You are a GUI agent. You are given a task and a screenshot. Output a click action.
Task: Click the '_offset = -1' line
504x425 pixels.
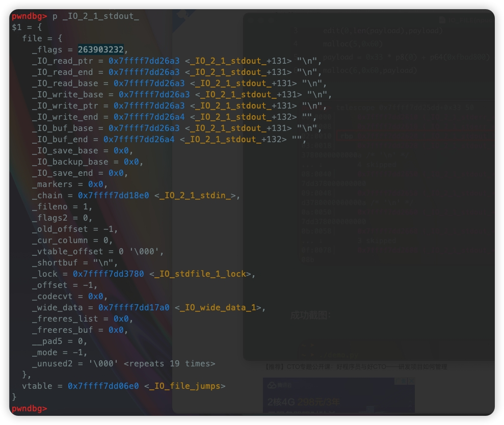coord(65,285)
